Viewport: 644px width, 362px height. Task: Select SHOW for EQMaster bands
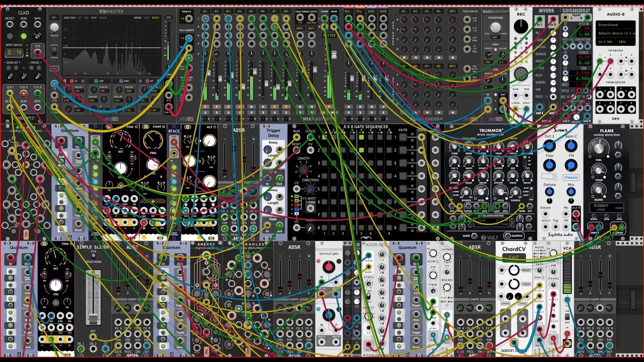[x=155, y=17]
